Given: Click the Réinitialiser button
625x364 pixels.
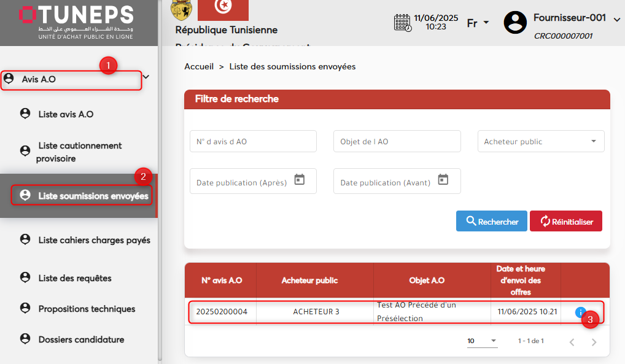Looking at the screenshot, I should click(x=565, y=222).
